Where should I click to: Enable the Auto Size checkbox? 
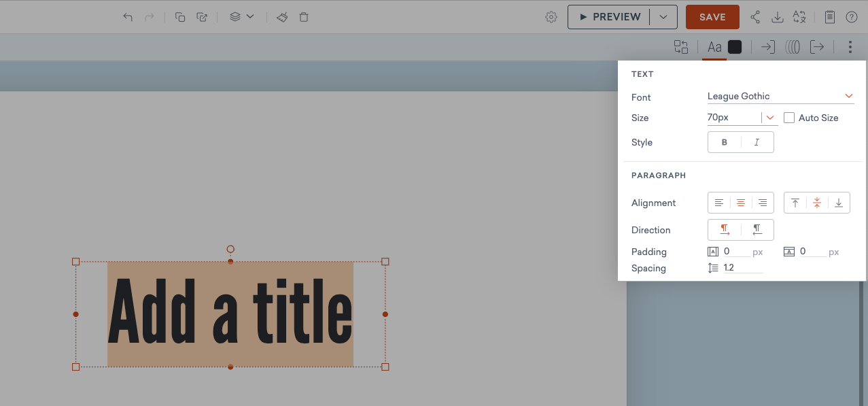[x=788, y=118]
